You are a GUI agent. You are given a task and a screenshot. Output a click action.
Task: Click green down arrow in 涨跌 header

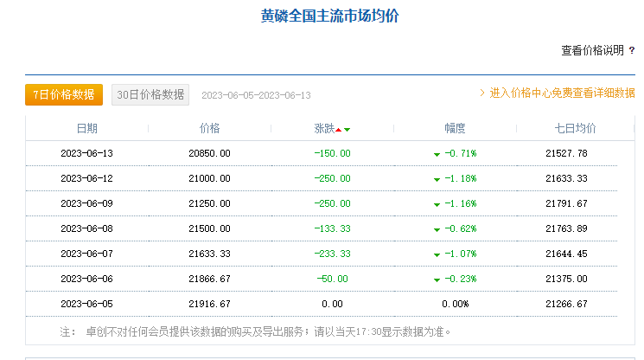tap(347, 130)
